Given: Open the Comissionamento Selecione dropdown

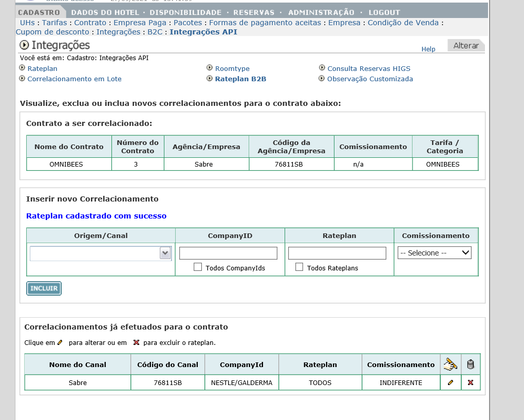Looking at the screenshot, I should click(x=435, y=253).
